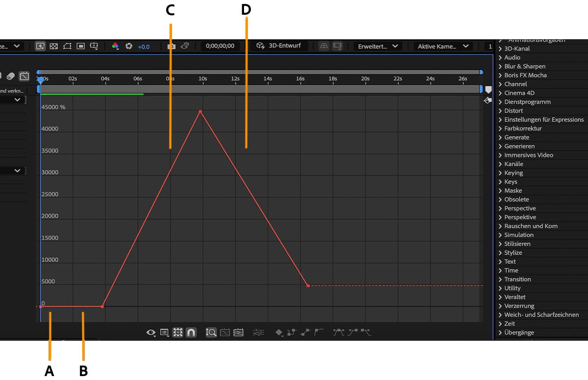Viewport: 588px width, 380px height.
Task: Click fit selection to view icon
Action: pyautogui.click(x=225, y=332)
